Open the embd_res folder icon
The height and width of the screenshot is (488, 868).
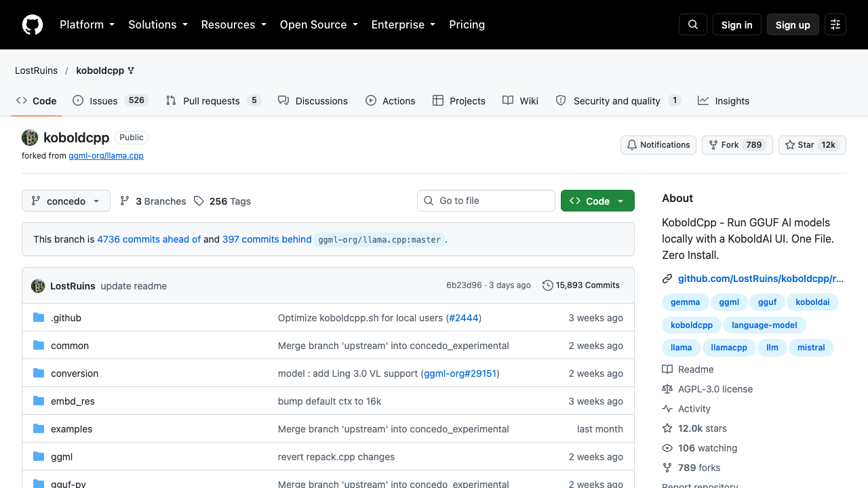click(39, 401)
